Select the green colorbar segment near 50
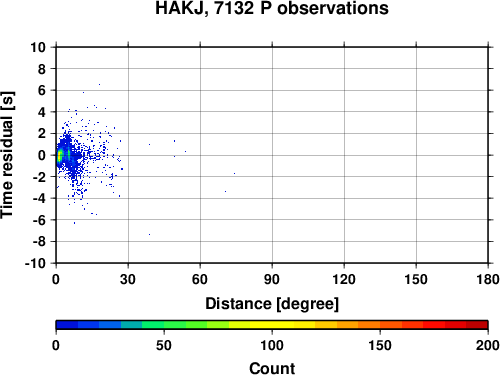The image size is (500, 375). pos(164,325)
